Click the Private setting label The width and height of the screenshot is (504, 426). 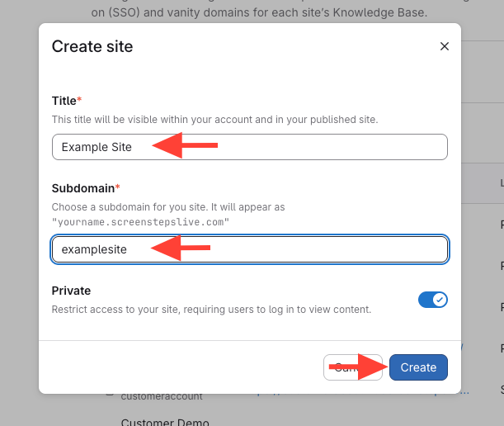click(x=71, y=291)
